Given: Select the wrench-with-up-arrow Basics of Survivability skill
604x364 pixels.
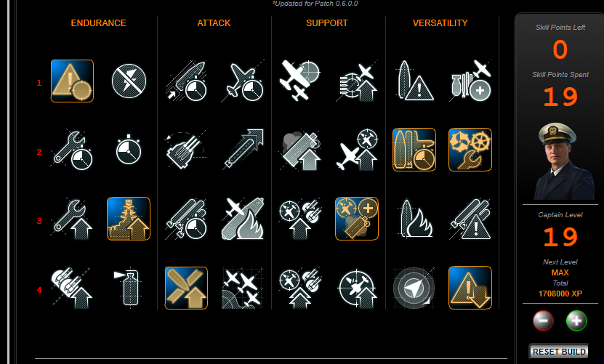Looking at the screenshot, I should tap(72, 219).
